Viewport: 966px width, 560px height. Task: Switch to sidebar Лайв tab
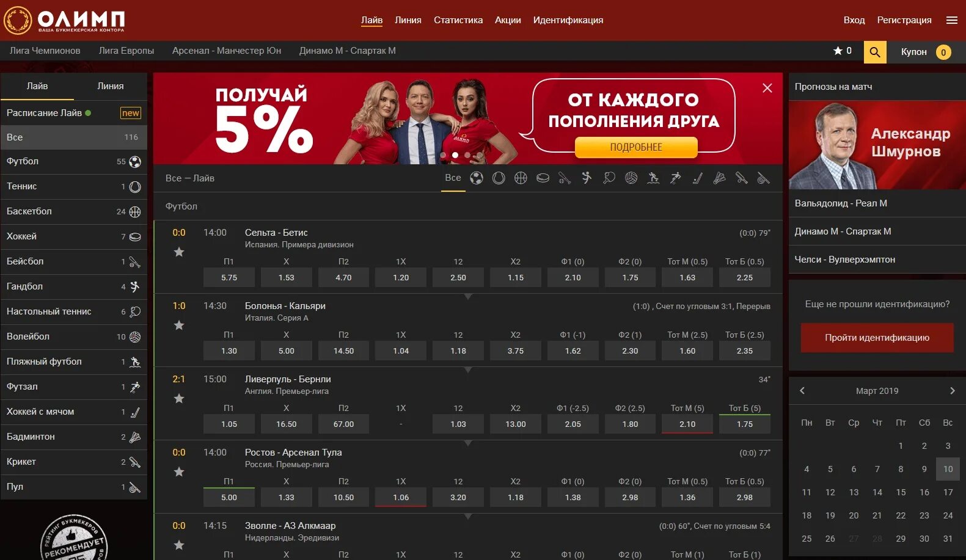pyautogui.click(x=37, y=86)
